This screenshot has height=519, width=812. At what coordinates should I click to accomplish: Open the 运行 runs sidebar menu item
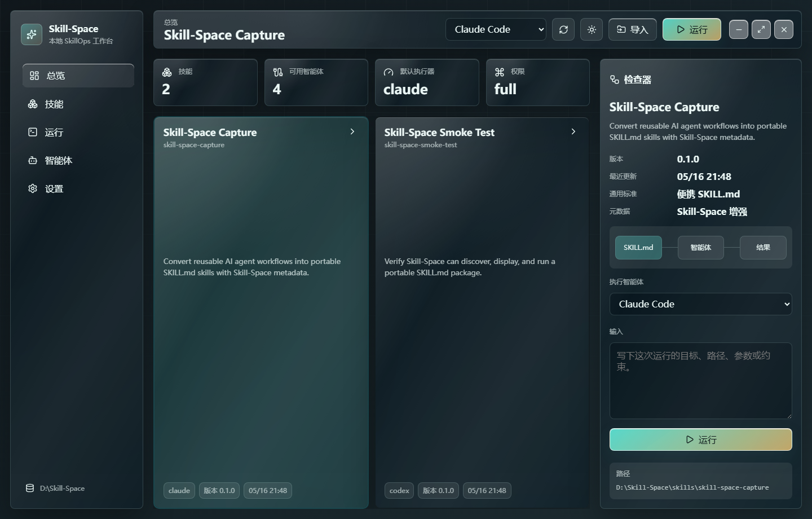(x=78, y=132)
